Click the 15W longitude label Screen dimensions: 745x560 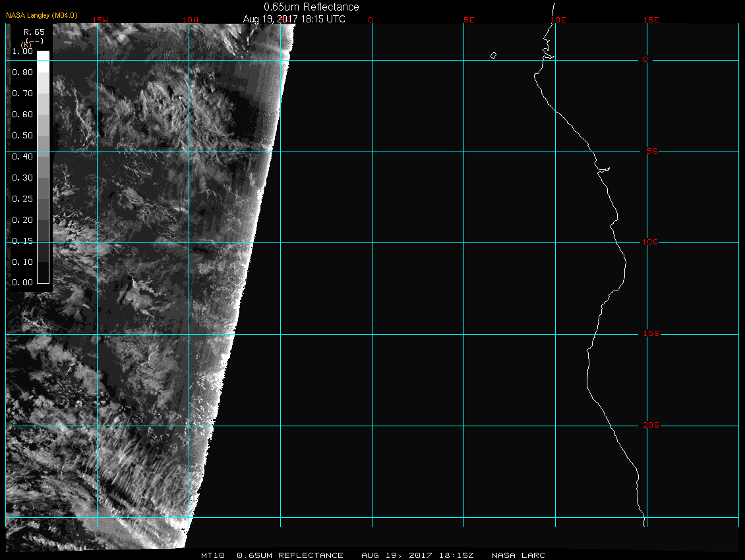[100, 20]
